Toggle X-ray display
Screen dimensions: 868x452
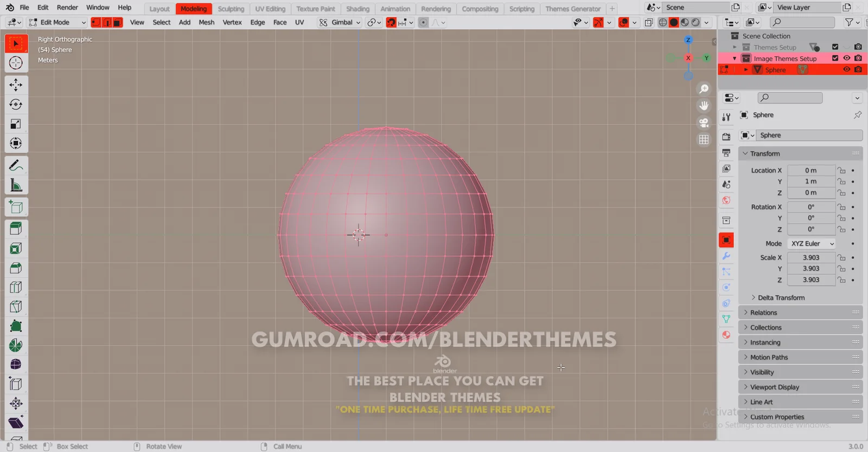point(649,22)
